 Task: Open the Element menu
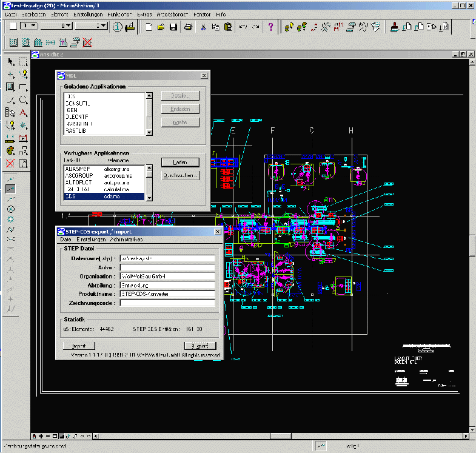pos(59,15)
